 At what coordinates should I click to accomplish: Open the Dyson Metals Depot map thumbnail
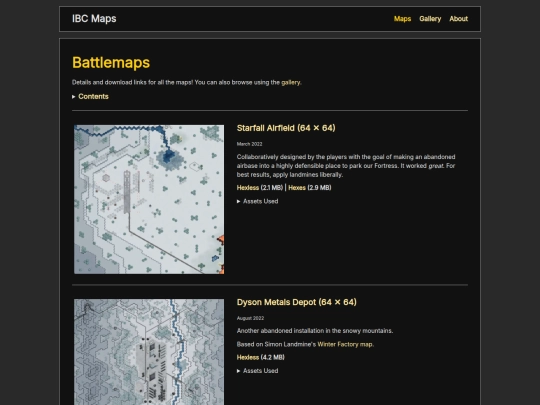click(x=149, y=352)
